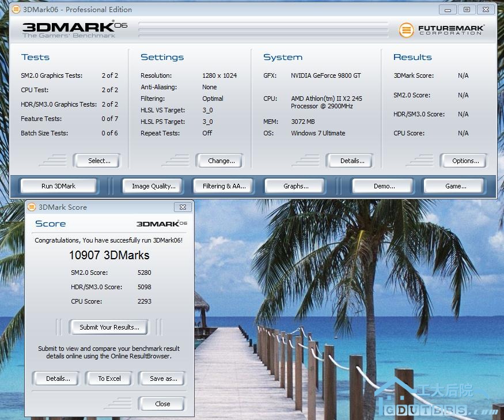Export results To Excel
The image size is (504, 420).
pos(109,379)
